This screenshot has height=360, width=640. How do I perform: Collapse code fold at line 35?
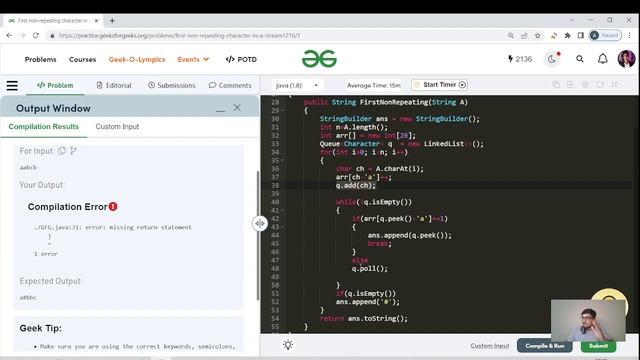click(x=282, y=160)
